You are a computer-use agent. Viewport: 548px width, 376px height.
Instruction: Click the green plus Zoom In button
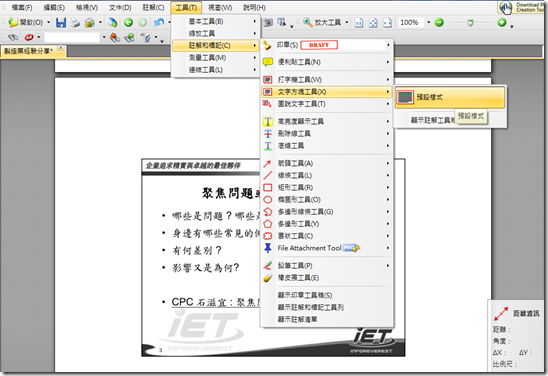click(x=502, y=23)
